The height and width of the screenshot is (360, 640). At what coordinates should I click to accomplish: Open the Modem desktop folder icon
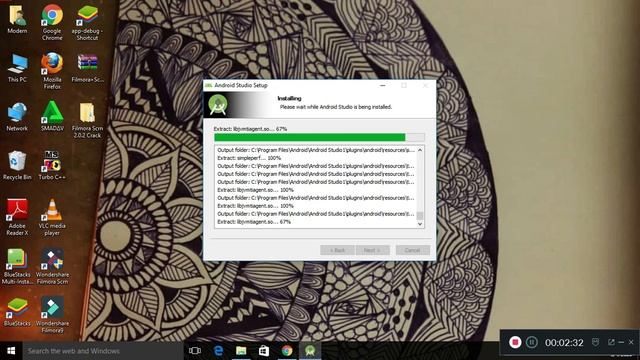tap(17, 20)
